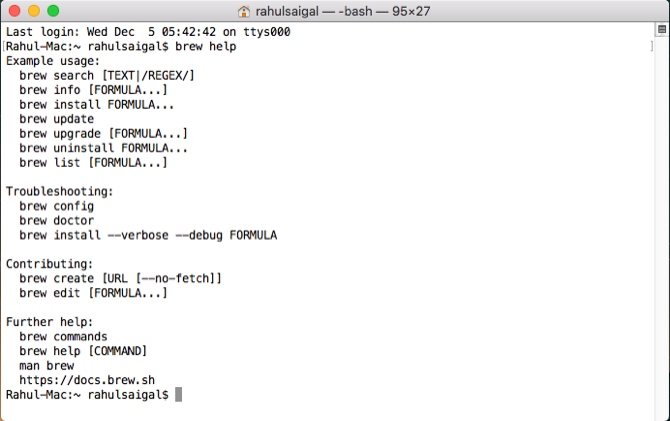Viewport: 670px width, 421px height.
Task: Click the "brew help" command on the second line
Action: [x=205, y=47]
